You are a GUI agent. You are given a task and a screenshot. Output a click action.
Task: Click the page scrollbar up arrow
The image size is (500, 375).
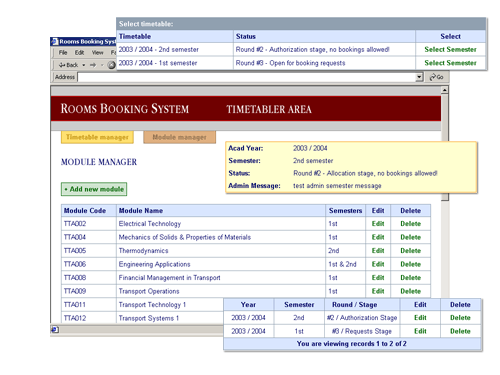[x=444, y=90]
